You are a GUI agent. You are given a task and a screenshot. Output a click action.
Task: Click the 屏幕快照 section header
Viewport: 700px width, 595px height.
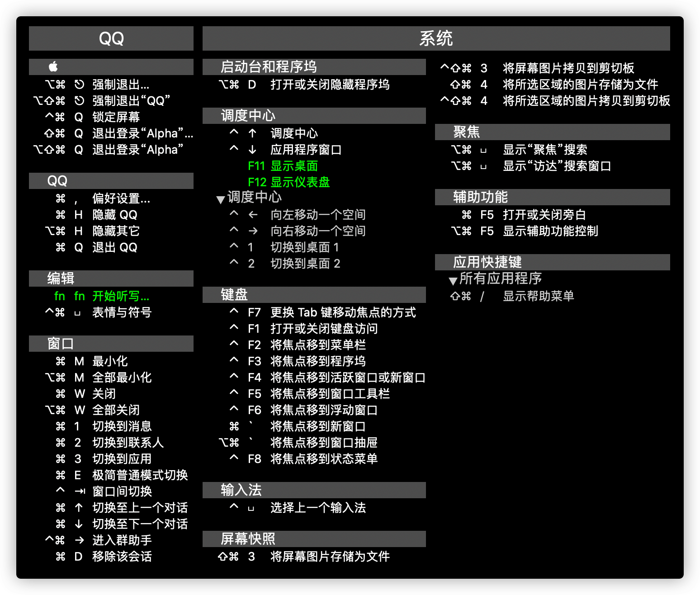(314, 539)
